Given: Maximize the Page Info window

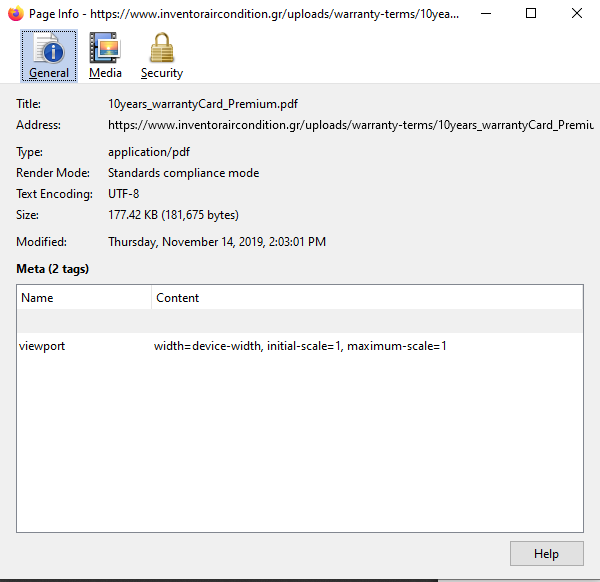Looking at the screenshot, I should (x=531, y=14).
